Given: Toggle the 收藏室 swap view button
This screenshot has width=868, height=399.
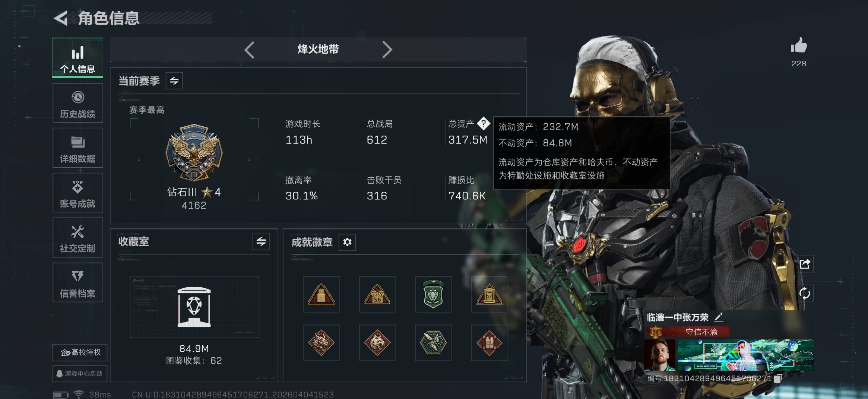Looking at the screenshot, I should pos(261,242).
